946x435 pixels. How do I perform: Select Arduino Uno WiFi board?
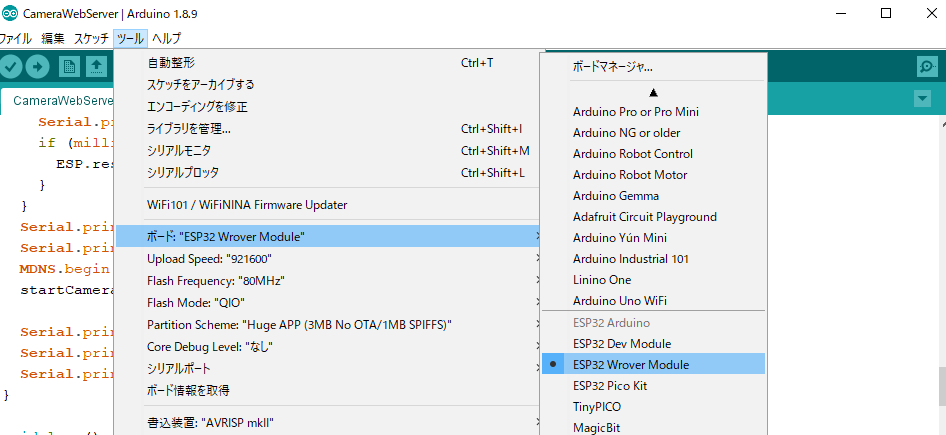[x=653, y=300]
